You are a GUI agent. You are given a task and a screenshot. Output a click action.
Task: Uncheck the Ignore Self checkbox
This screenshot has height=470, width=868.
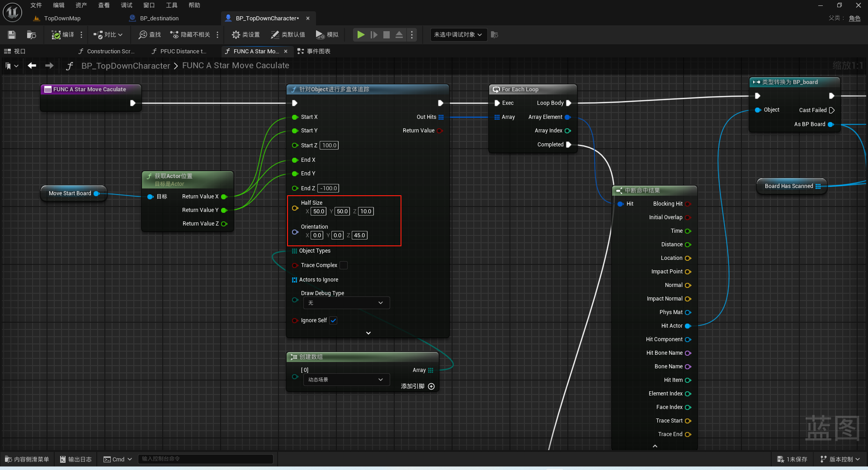coord(333,320)
